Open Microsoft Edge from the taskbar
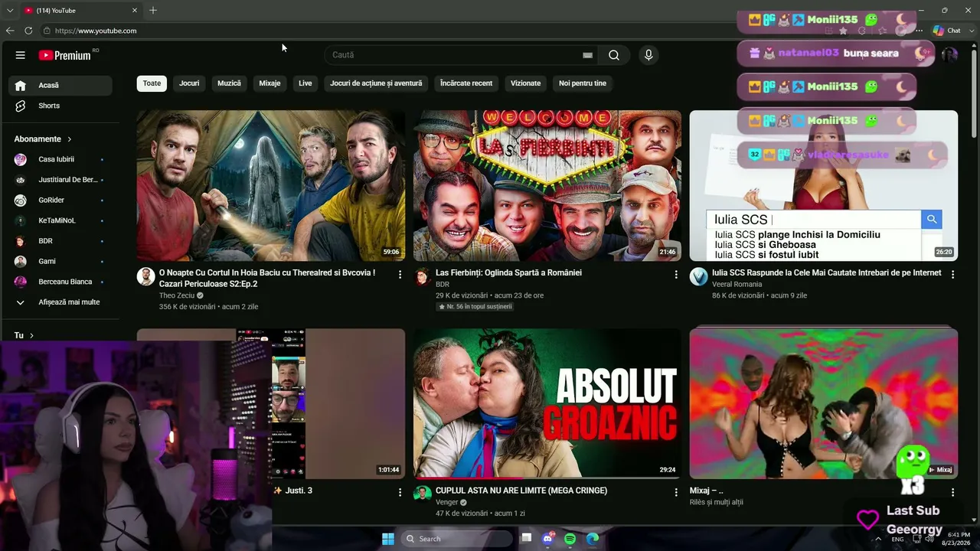Screen dimensions: 980x551 (593, 539)
